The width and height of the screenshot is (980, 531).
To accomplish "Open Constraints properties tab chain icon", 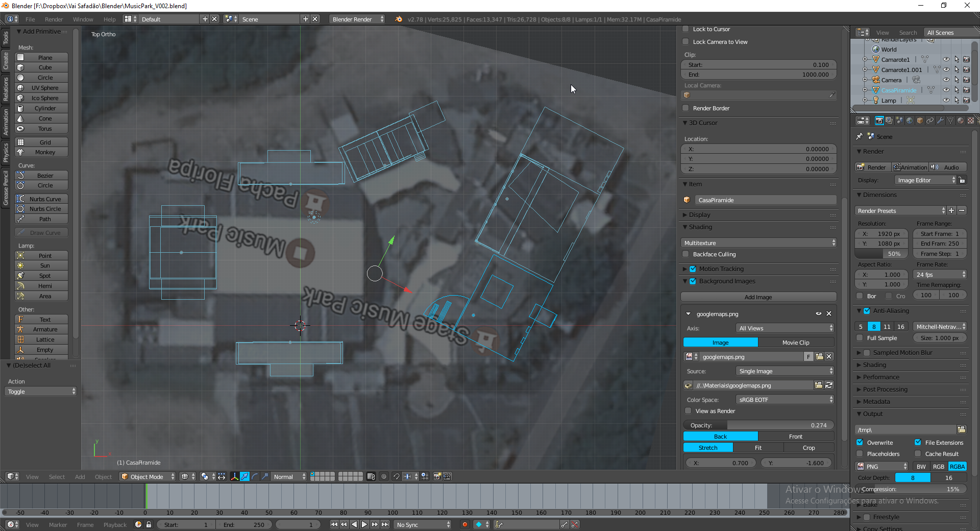I will 930,120.
